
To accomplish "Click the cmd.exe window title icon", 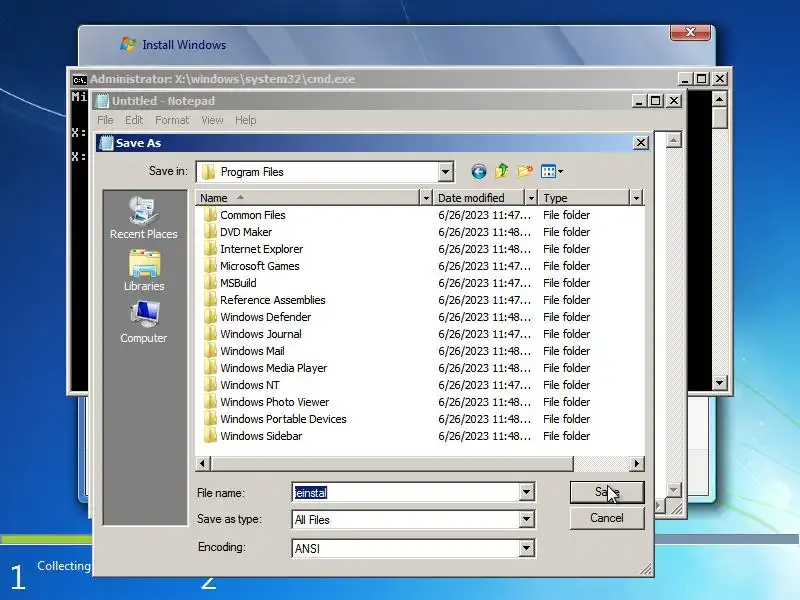I will (x=79, y=79).
